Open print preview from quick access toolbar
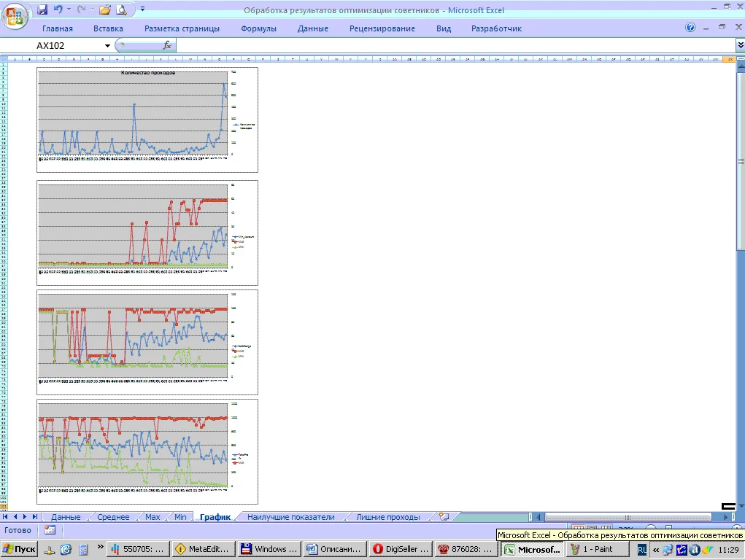The height and width of the screenshot is (560, 745). pos(121,9)
